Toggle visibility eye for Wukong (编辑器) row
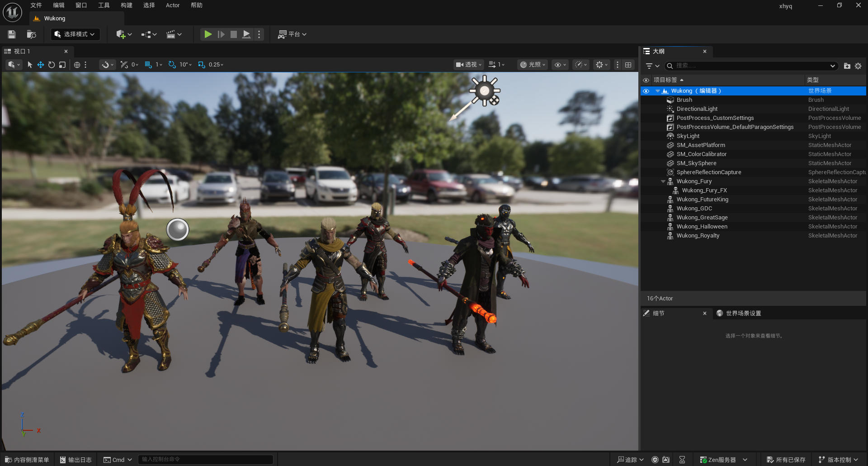868x466 pixels. click(646, 91)
